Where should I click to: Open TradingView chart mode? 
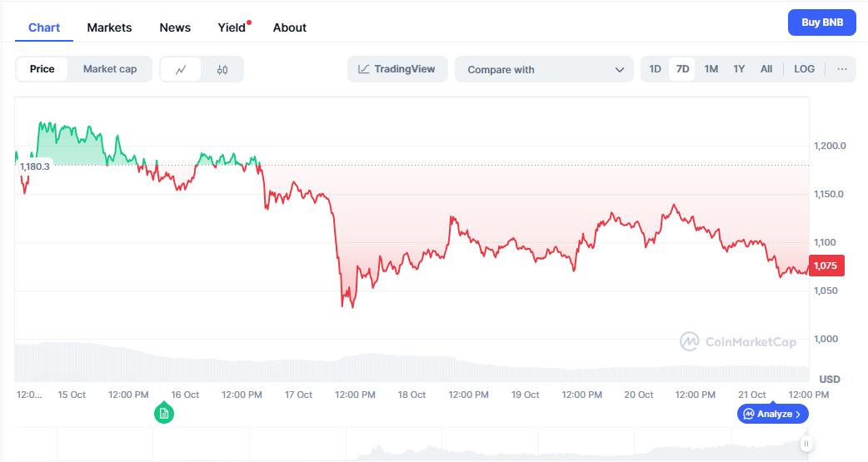point(397,69)
